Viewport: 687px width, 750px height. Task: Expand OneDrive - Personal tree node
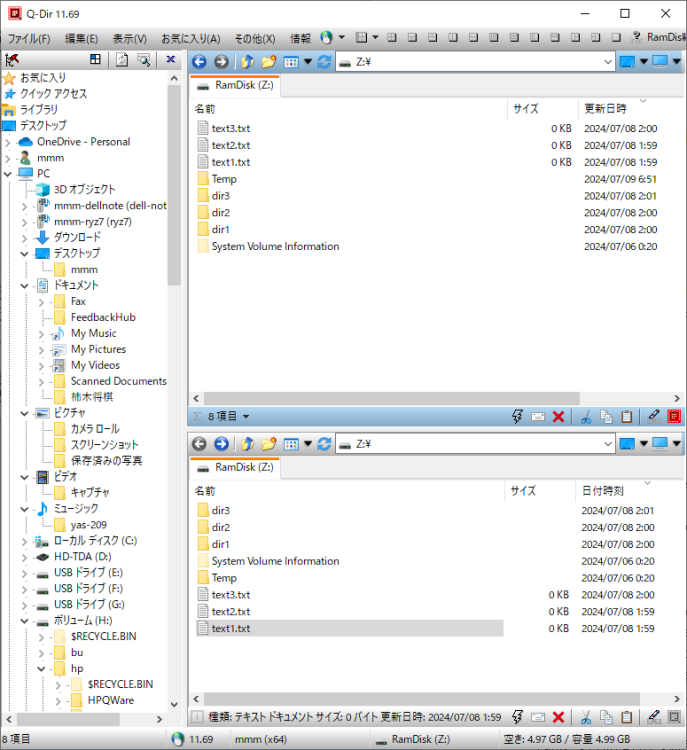coord(8,142)
